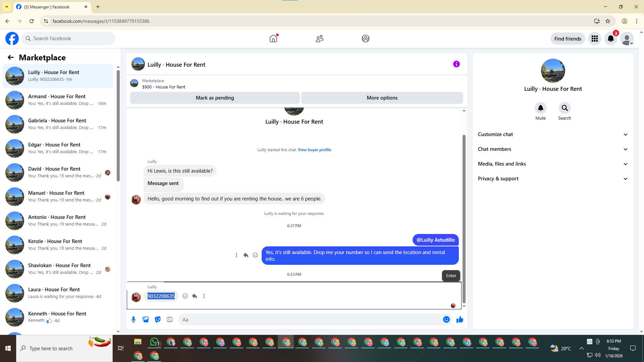Open View buyer profile link
The width and height of the screenshot is (644, 362).
click(314, 150)
